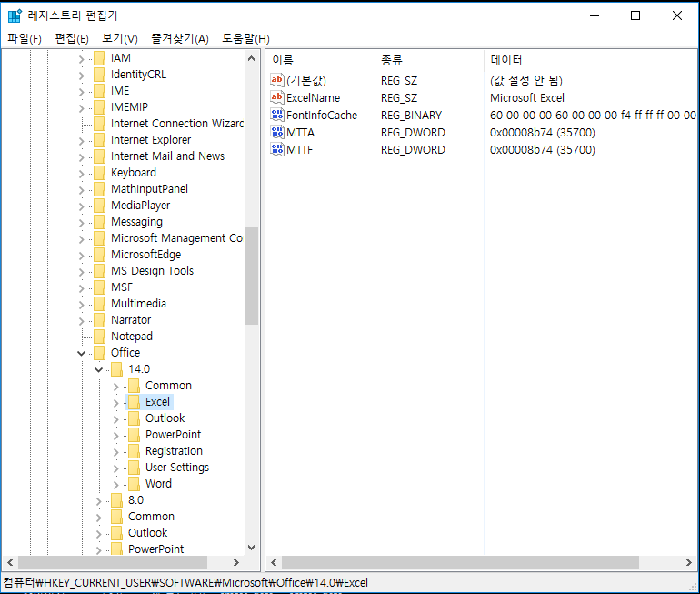
Task: Select the Internet Mail and News key
Action: [x=167, y=156]
